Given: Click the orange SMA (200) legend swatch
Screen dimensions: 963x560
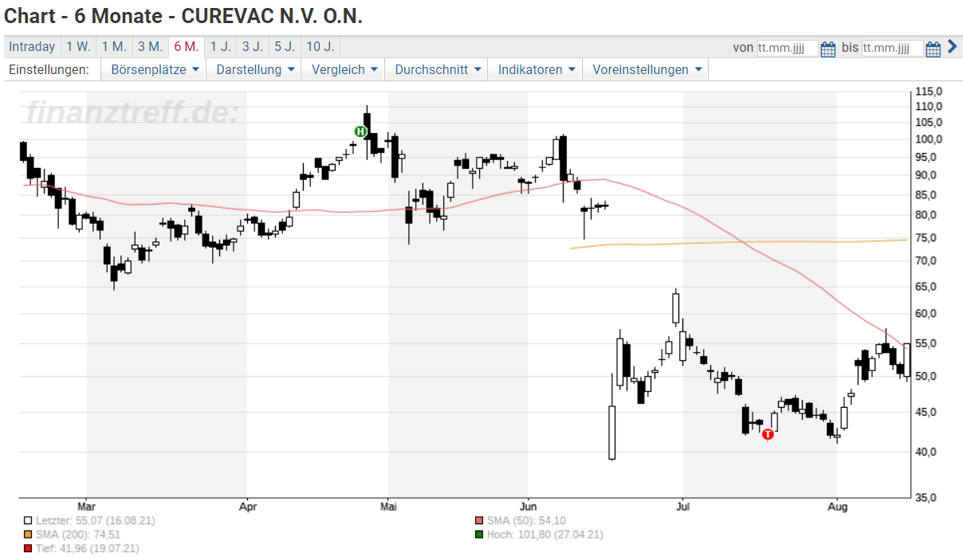Looking at the screenshot, I should point(28,535).
